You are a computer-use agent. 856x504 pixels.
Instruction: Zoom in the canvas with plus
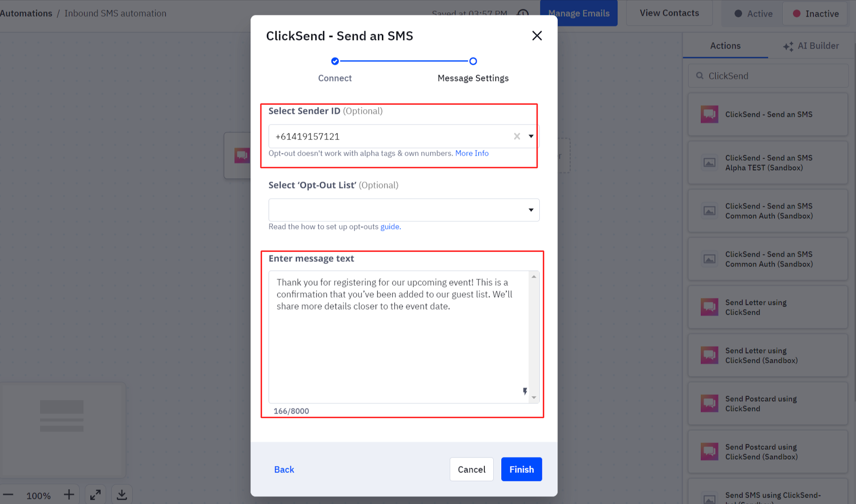coord(69,495)
